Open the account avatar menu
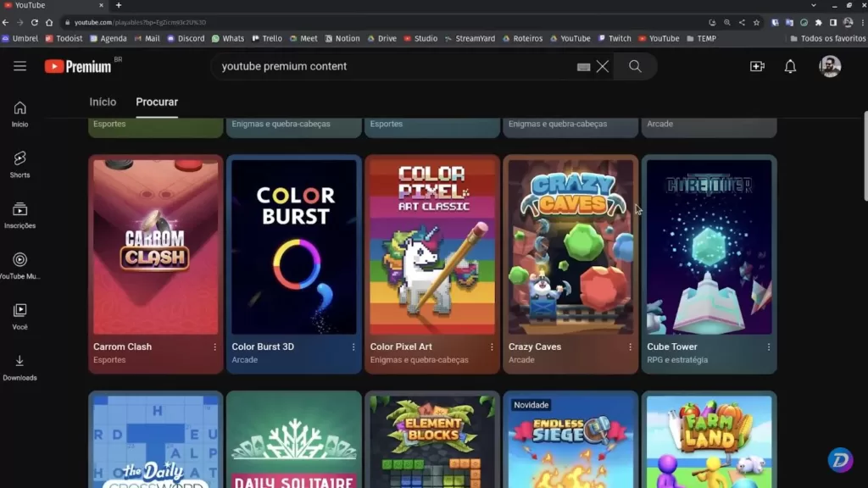Viewport: 868px width, 488px height. pyautogui.click(x=830, y=66)
